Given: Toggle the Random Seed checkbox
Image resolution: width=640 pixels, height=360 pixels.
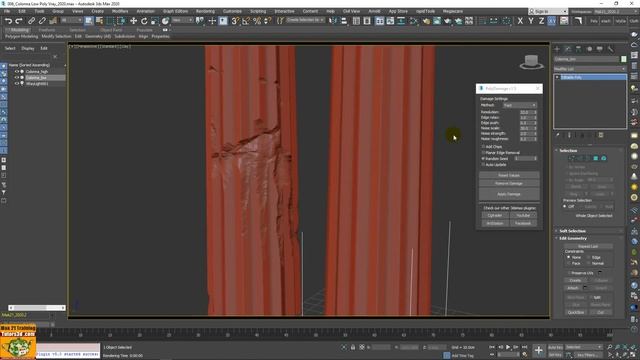Looking at the screenshot, I should pos(483,158).
